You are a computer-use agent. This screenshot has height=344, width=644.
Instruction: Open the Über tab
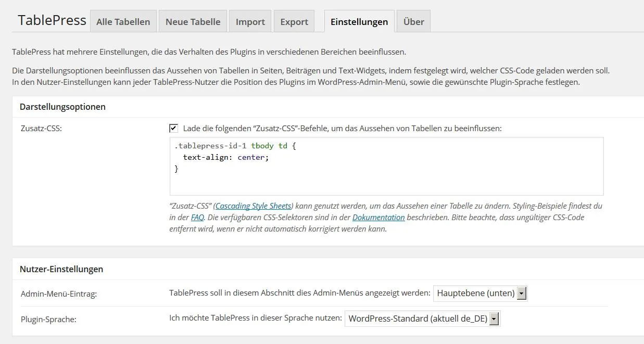point(413,21)
